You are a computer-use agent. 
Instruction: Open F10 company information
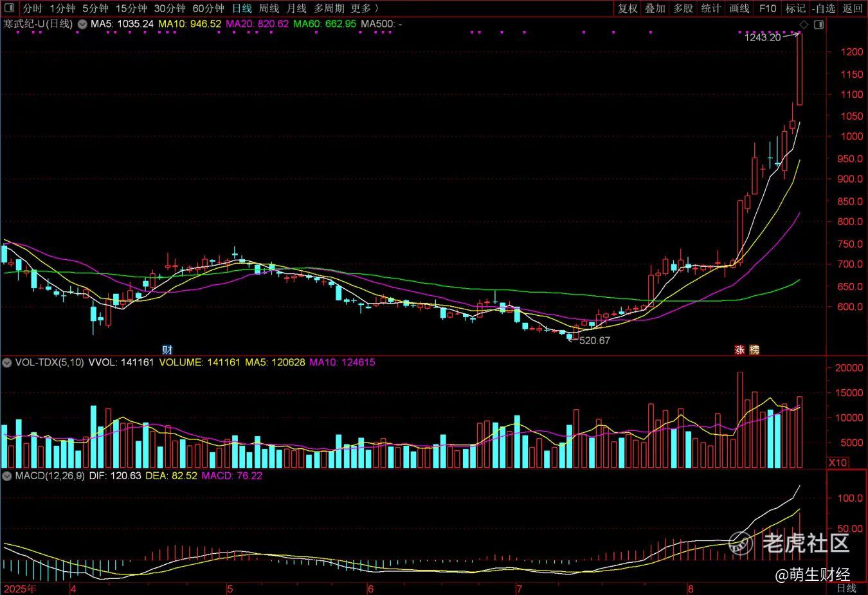tap(768, 8)
